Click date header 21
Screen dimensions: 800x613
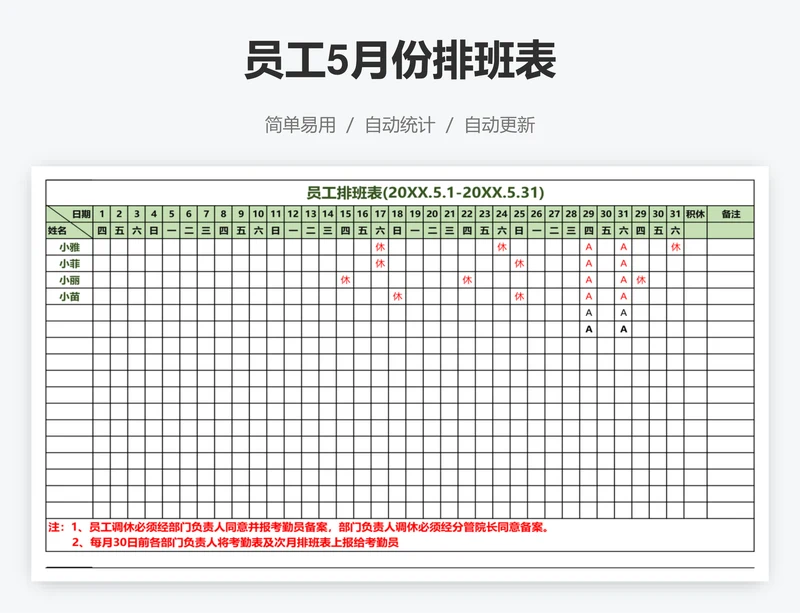(x=449, y=214)
